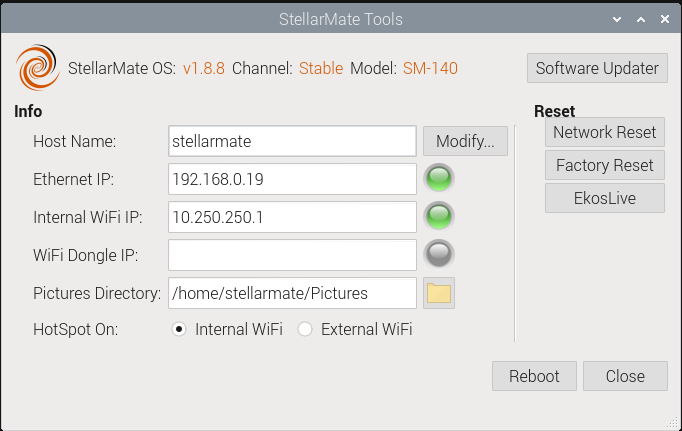Click the window resize grip corner
This screenshot has height=431, width=682.
pos(674,424)
